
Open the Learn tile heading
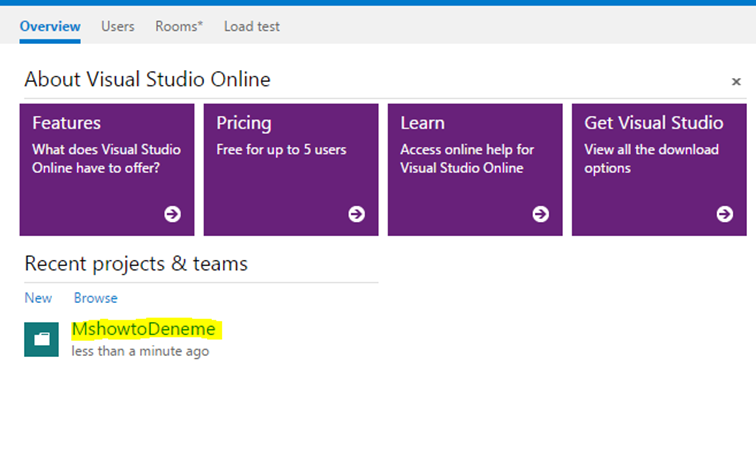point(422,123)
